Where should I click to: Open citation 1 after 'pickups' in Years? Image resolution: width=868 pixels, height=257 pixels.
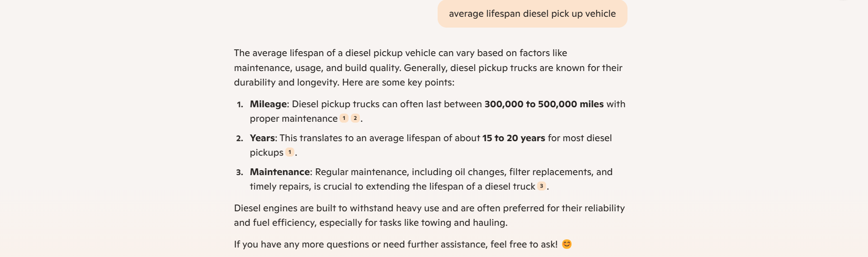coord(290,152)
